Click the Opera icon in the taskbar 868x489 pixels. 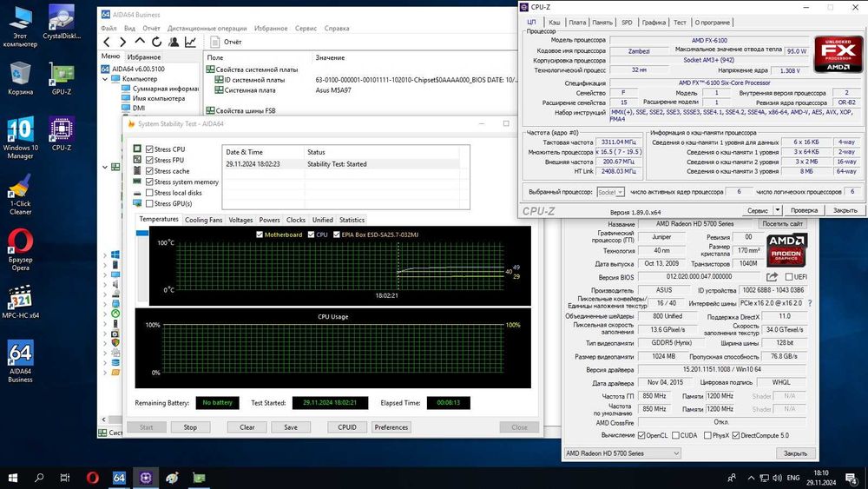[93, 478]
